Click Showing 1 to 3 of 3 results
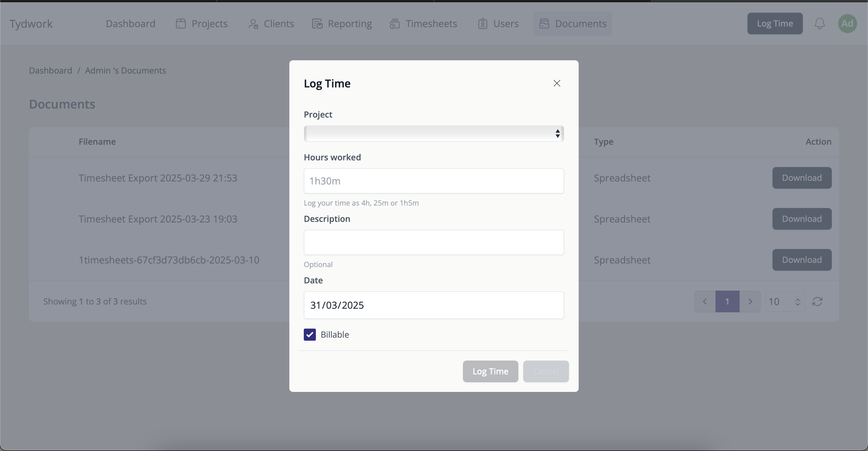The width and height of the screenshot is (868, 451). click(95, 301)
